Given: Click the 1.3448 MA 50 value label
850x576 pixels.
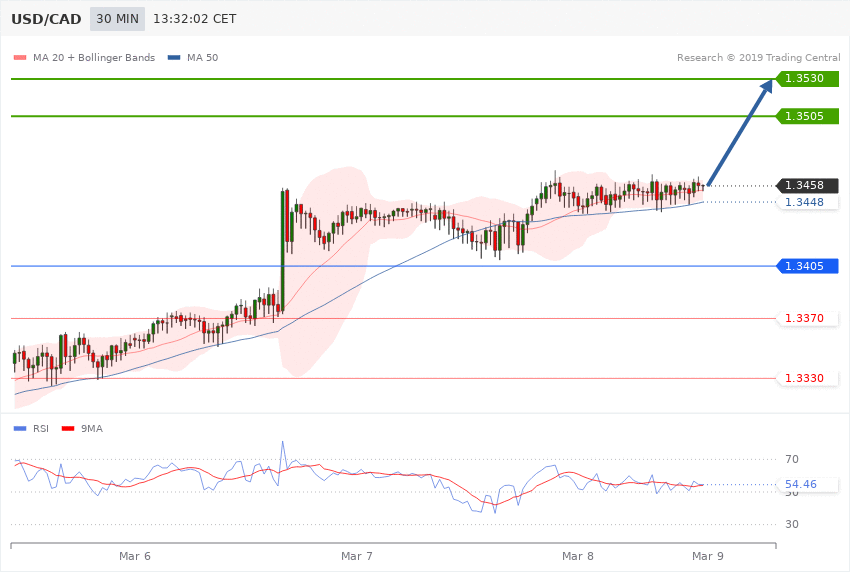Looking at the screenshot, I should (x=808, y=202).
